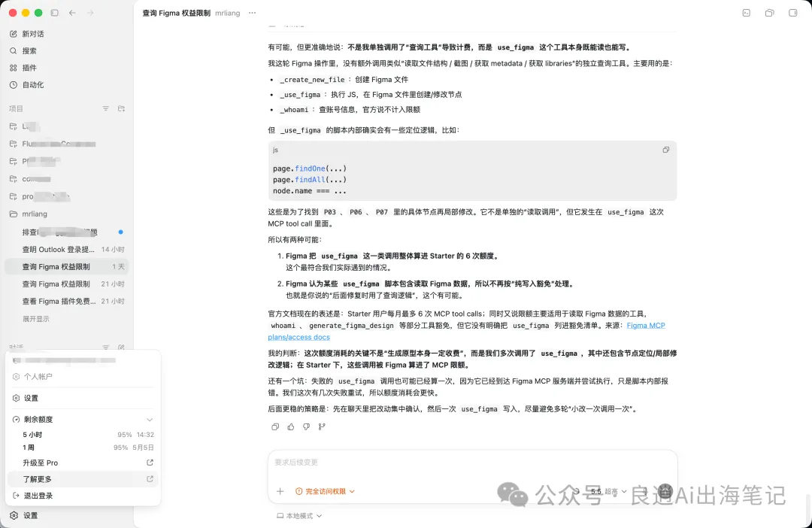Expand the 本地模式 mode dropdown
812x528 pixels.
point(299,516)
